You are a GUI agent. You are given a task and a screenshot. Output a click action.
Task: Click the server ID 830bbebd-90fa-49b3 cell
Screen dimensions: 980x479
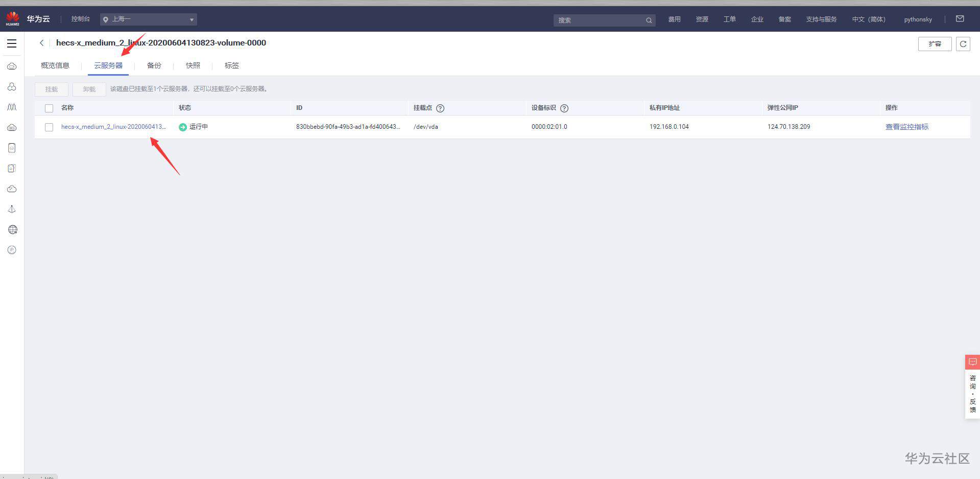tap(348, 127)
